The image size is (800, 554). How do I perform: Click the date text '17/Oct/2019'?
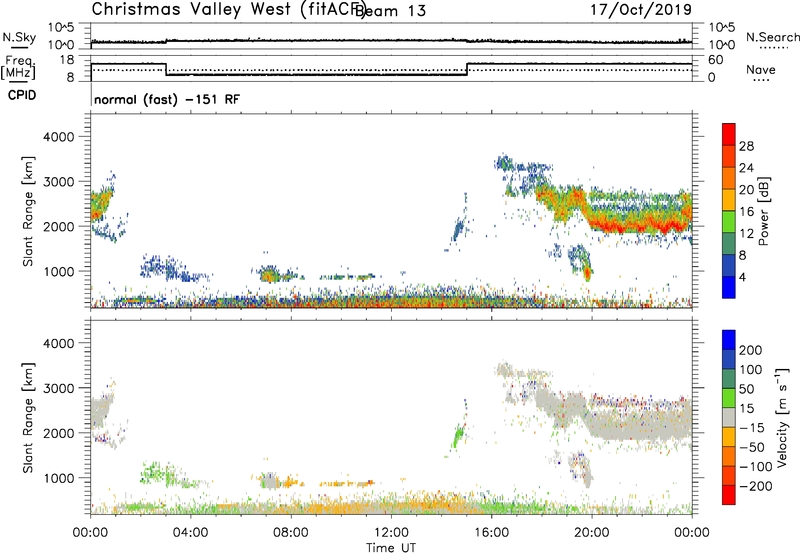click(x=641, y=10)
